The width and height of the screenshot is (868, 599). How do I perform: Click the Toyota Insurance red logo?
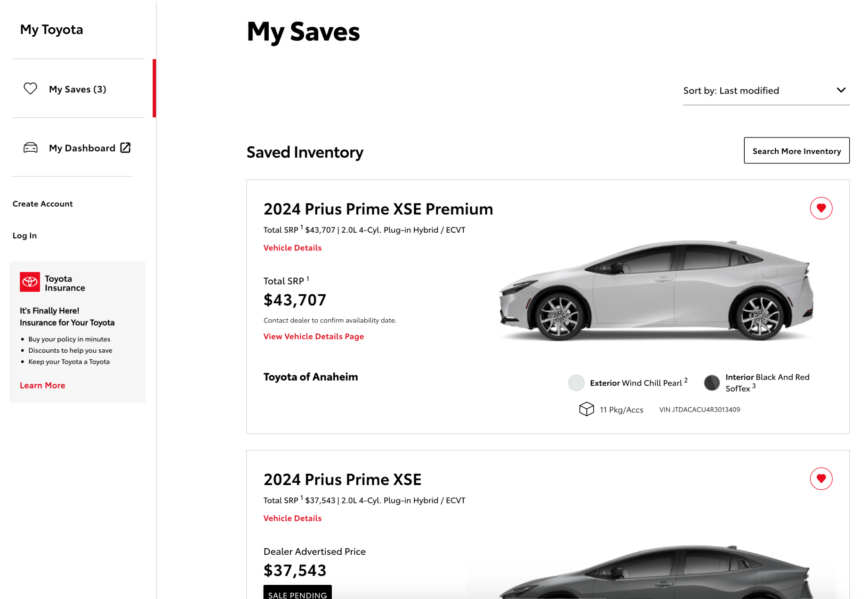(30, 282)
